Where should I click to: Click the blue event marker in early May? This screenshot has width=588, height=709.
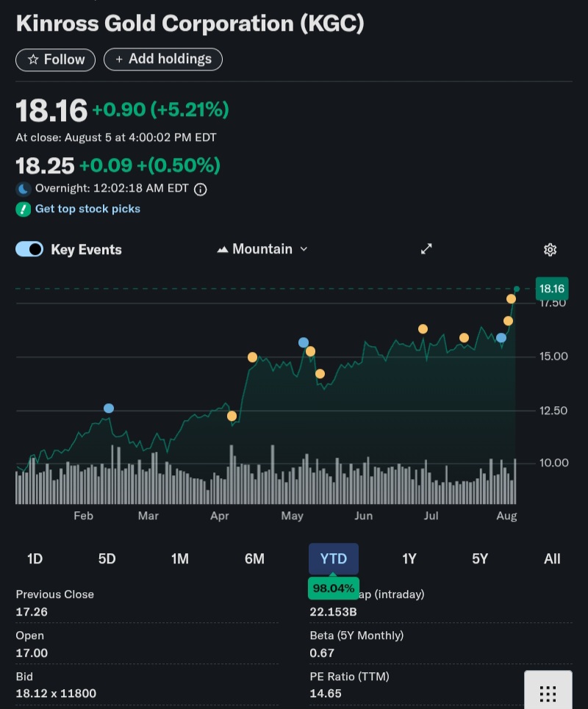point(304,342)
